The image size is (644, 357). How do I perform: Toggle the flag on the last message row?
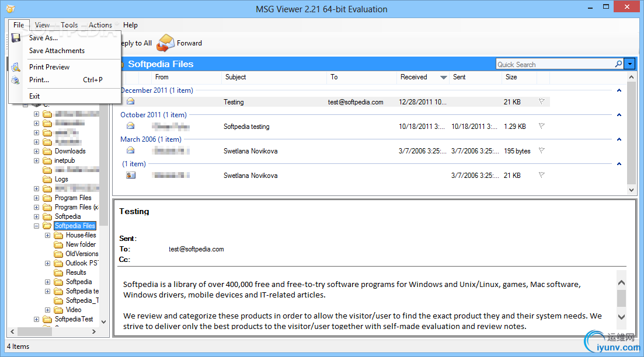pyautogui.click(x=542, y=175)
